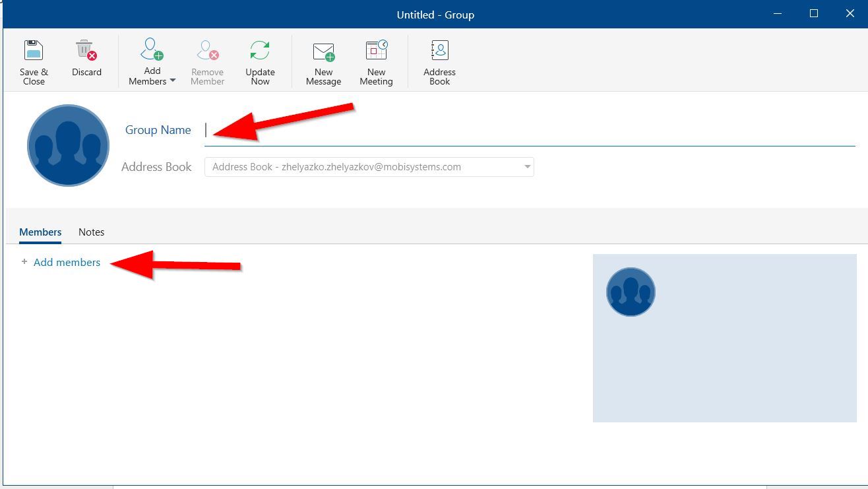Image resolution: width=868 pixels, height=489 pixels.
Task: Close the Untitled - Group window
Action: point(850,14)
